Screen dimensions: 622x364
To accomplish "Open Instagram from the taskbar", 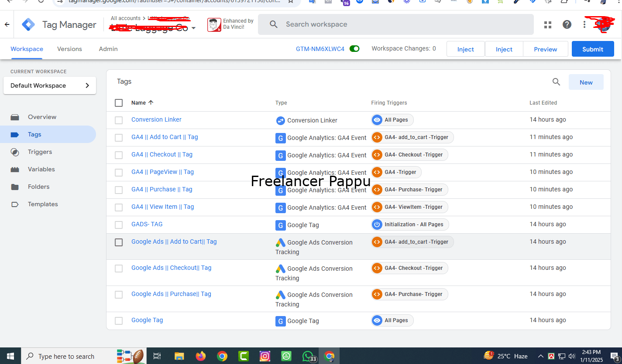I will point(265,356).
